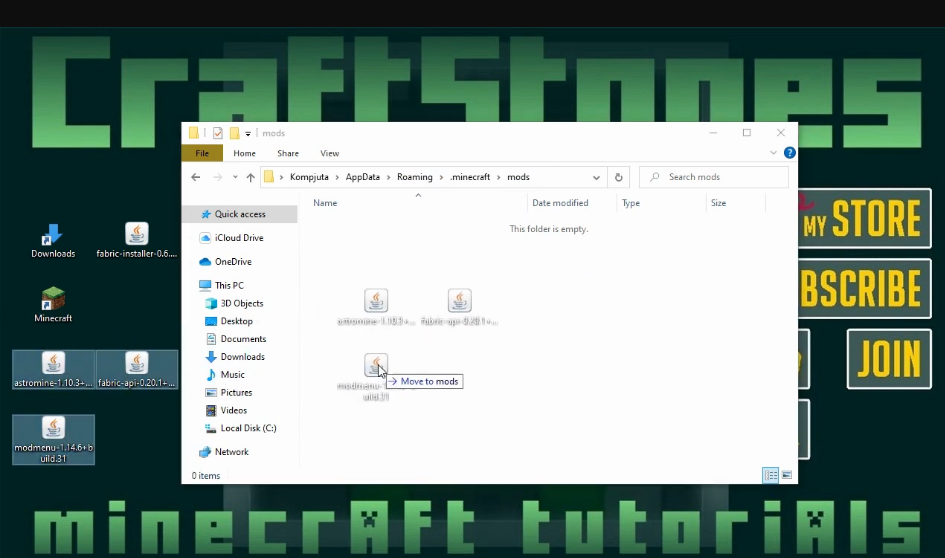The image size is (945, 558).
Task: Open recent locations dropdown arrow
Action: [235, 177]
